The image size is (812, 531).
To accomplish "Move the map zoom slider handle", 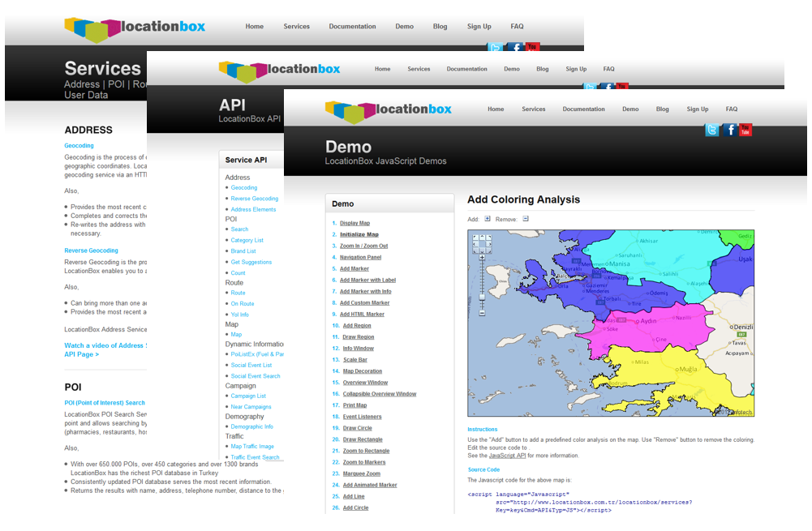I will coord(482,297).
